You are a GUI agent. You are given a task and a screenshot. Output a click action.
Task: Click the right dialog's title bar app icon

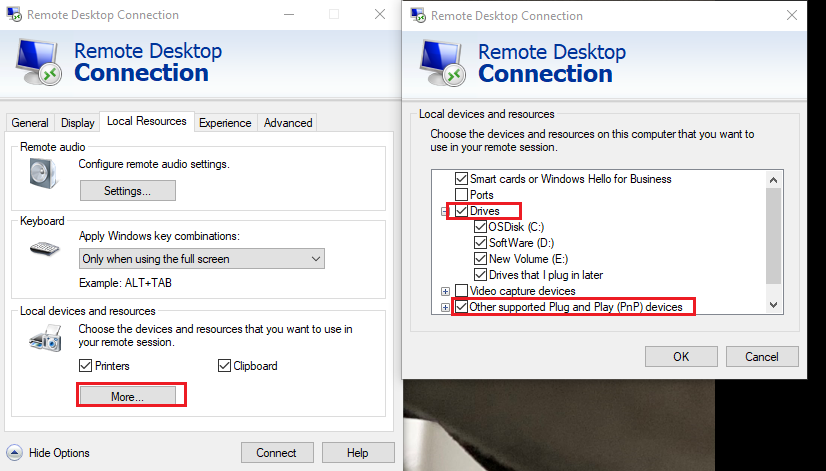pyautogui.click(x=418, y=15)
